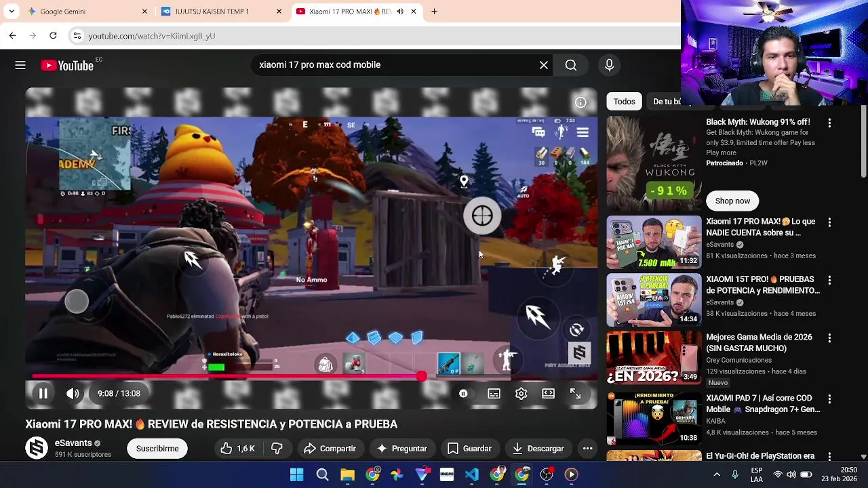Open options for Black Myth: Wukong ad
The height and width of the screenshot is (488, 868).
coord(829,123)
